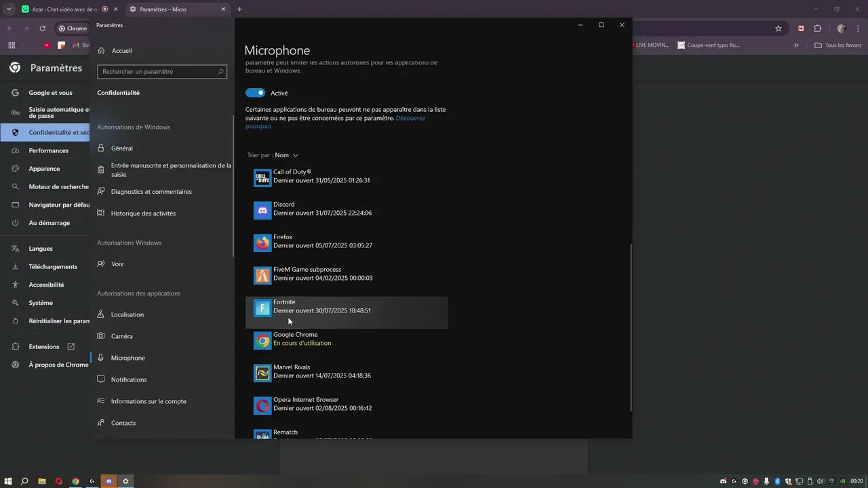Open the Chrome profile avatar

coord(842,28)
